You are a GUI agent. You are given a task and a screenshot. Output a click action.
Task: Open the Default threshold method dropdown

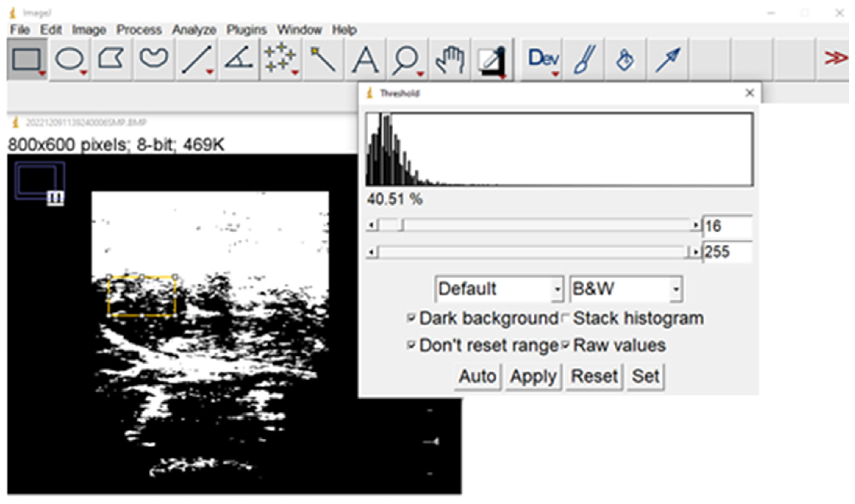(x=499, y=289)
